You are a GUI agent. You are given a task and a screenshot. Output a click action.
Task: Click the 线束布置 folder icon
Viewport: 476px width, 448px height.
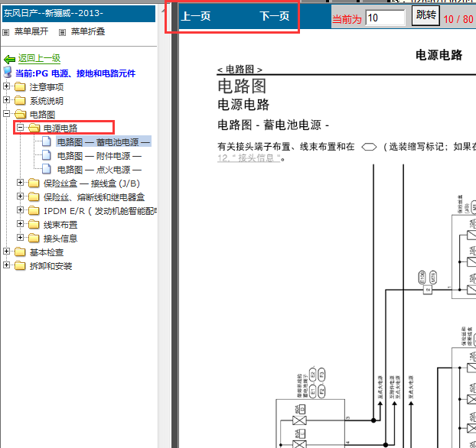click(34, 224)
